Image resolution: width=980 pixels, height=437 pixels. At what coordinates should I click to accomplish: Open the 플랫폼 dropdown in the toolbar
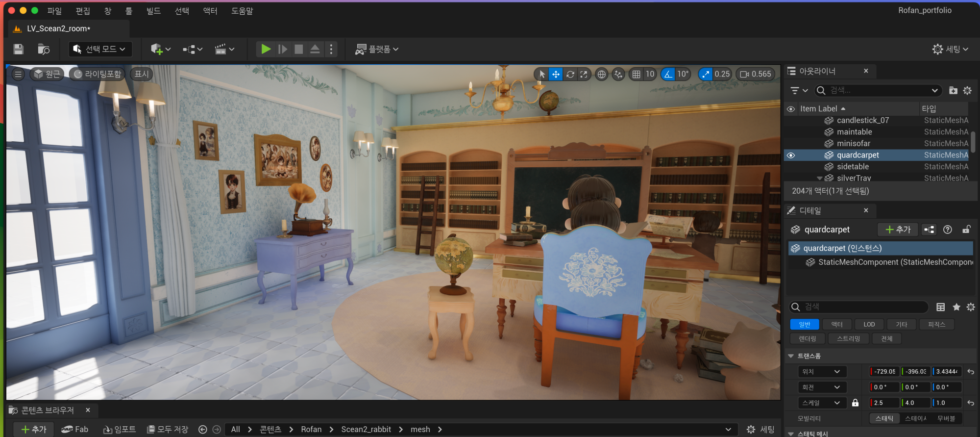(x=376, y=49)
